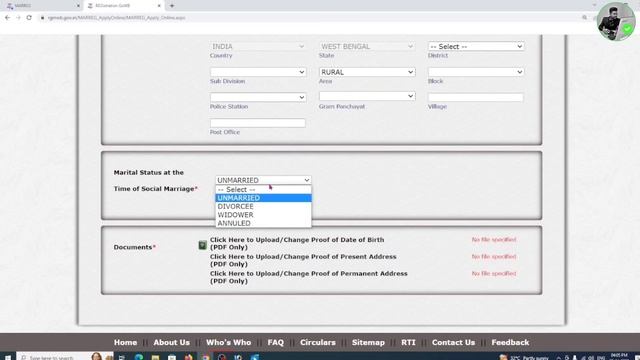The image size is (640, 360).
Task: Select DIVORCEE from the marital status list
Action: [263, 207]
